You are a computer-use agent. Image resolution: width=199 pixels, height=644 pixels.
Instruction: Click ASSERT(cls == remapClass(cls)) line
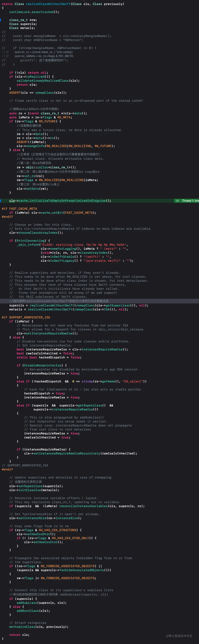tap(38, 93)
